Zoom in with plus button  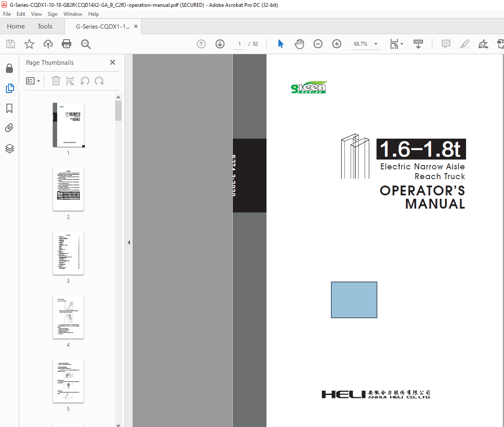tap(337, 44)
